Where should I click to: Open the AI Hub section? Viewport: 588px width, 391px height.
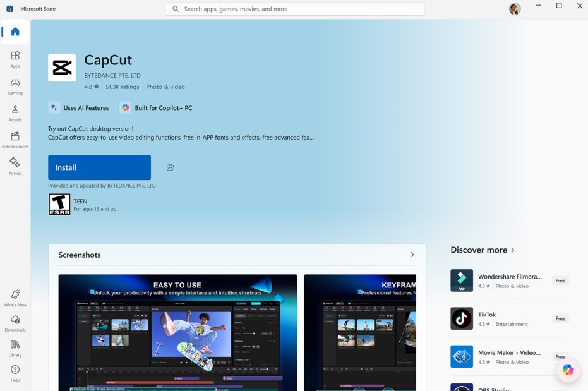click(x=15, y=167)
